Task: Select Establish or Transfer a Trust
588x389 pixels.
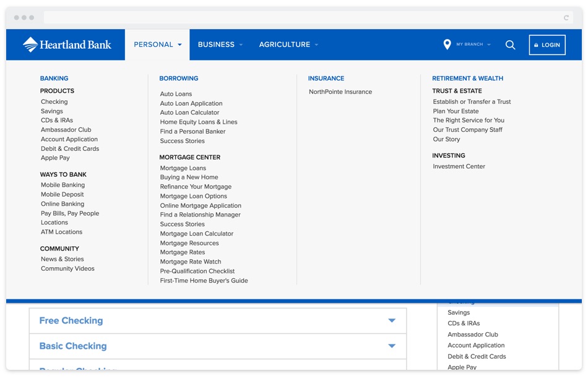Action: (x=472, y=101)
